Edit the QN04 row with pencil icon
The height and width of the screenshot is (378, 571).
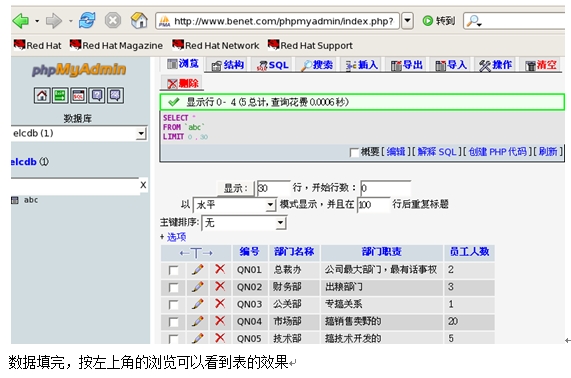(x=198, y=321)
